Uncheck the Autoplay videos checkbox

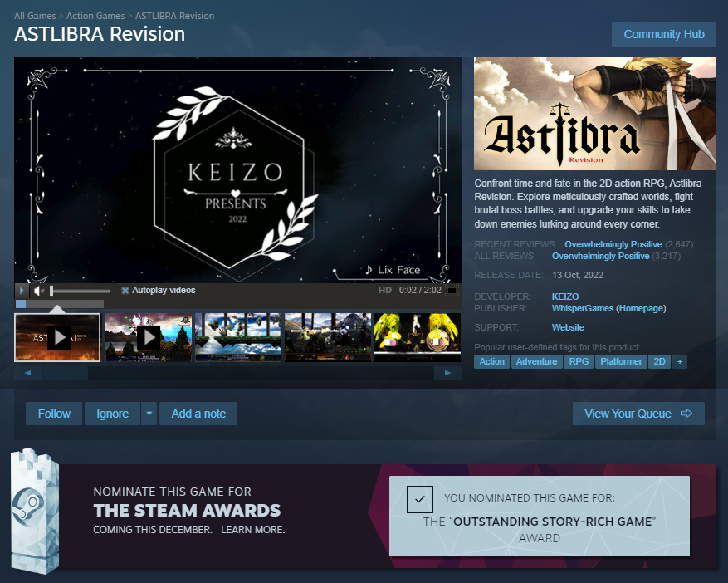125,291
